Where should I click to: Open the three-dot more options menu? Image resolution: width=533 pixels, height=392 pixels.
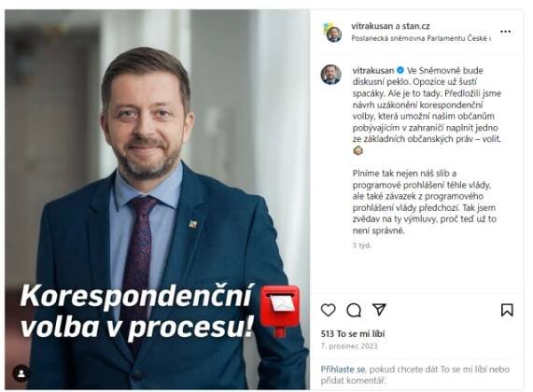tap(505, 32)
